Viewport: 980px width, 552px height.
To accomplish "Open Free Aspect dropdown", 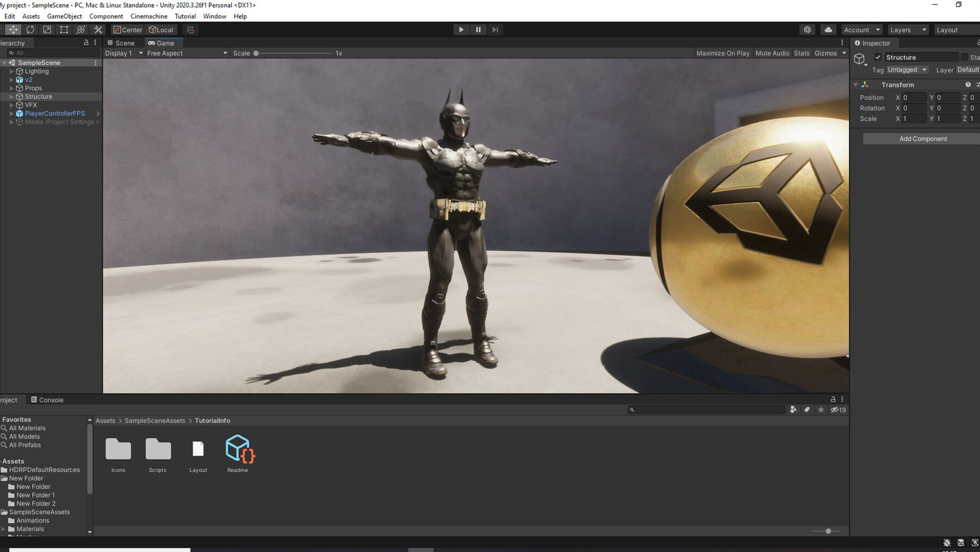I will click(x=187, y=53).
